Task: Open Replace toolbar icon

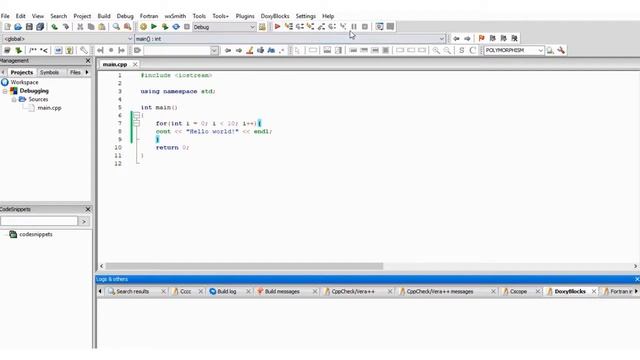Action: click(127, 27)
